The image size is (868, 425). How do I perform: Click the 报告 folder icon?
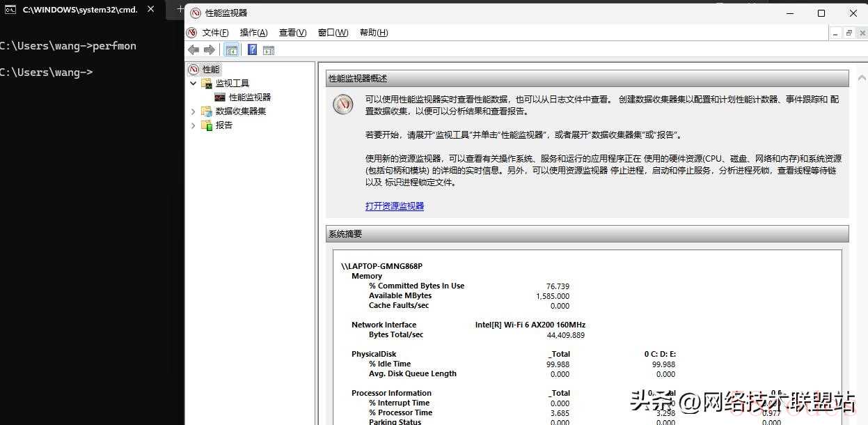point(206,125)
